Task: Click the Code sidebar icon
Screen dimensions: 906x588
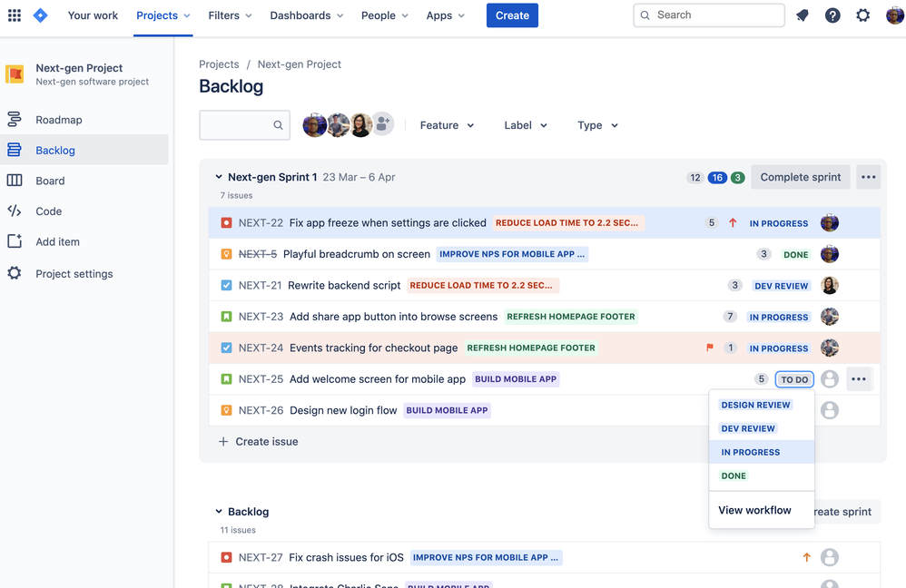Action: (15, 211)
